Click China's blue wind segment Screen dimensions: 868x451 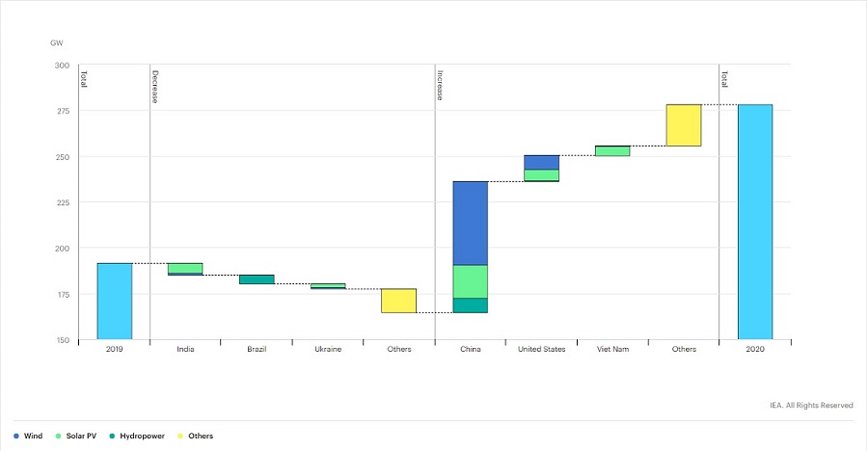[471, 224]
